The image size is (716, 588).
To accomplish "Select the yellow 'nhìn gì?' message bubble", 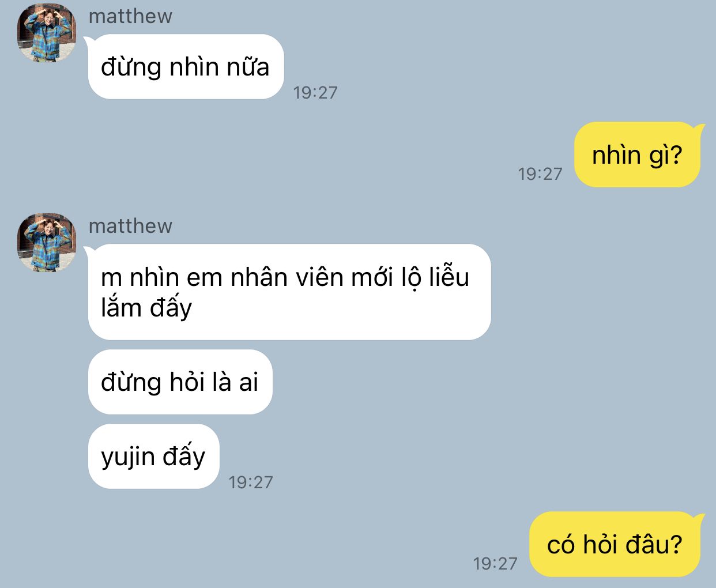I will point(637,154).
